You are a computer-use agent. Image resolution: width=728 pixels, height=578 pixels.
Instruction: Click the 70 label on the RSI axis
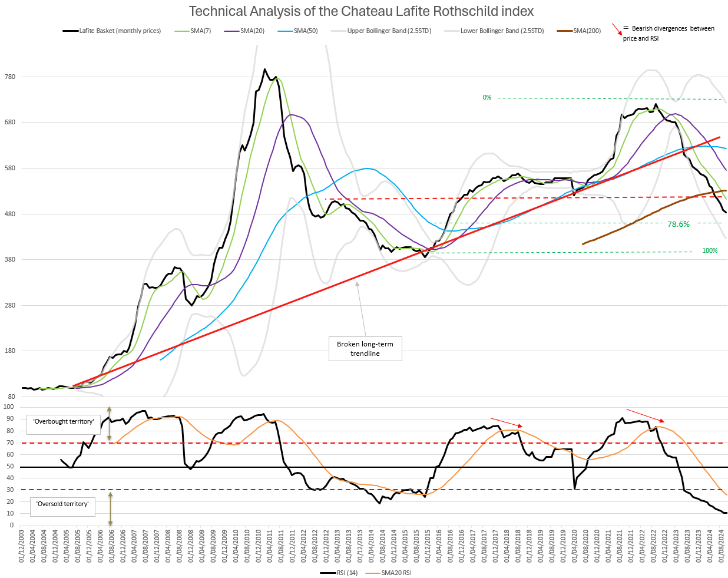pos(9,442)
